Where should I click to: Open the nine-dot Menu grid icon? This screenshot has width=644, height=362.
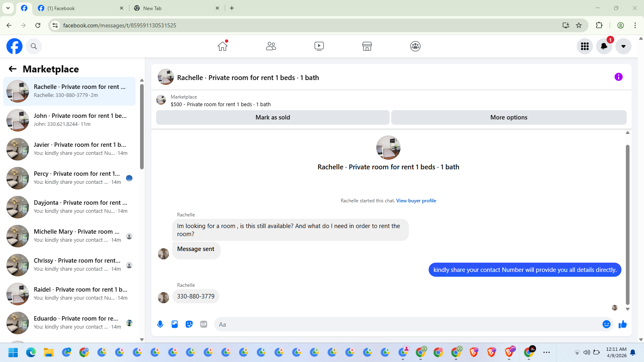(585, 46)
